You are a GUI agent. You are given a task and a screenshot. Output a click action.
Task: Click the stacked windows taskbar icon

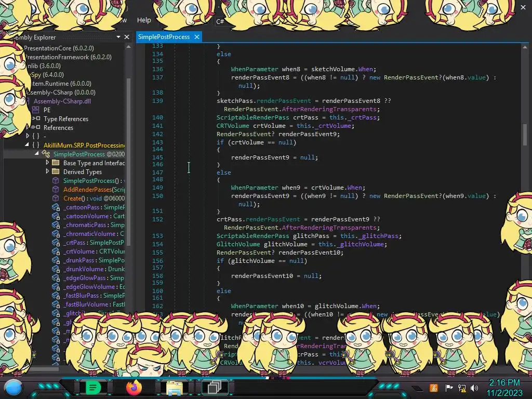[215, 388]
